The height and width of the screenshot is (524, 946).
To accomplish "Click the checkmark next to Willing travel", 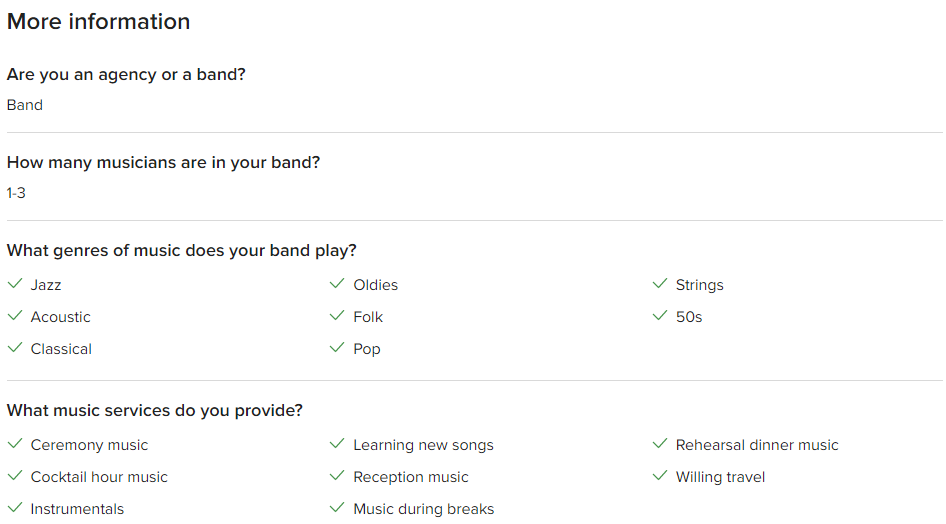I will point(660,477).
